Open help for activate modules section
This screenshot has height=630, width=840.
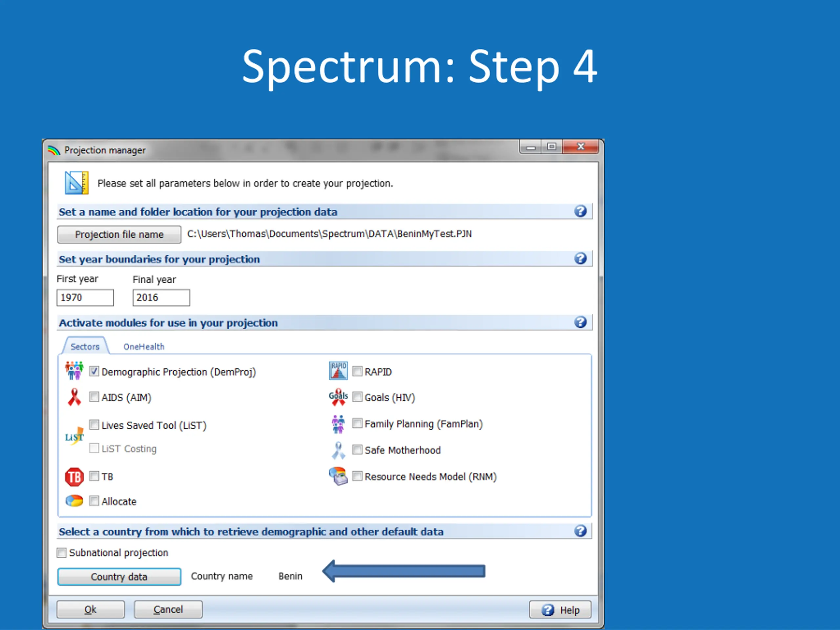pos(580,323)
